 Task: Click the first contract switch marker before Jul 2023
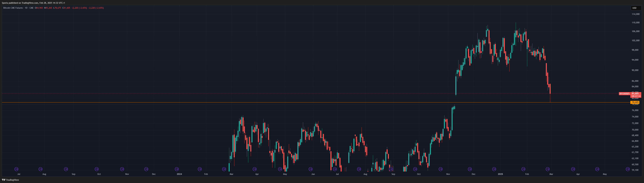click(16, 169)
